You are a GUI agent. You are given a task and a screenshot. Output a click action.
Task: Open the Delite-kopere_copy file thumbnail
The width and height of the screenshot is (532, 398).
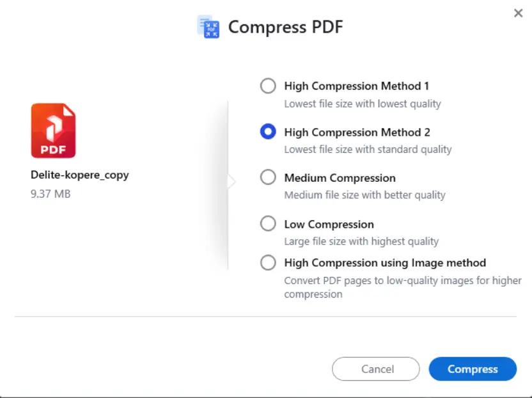[53, 131]
